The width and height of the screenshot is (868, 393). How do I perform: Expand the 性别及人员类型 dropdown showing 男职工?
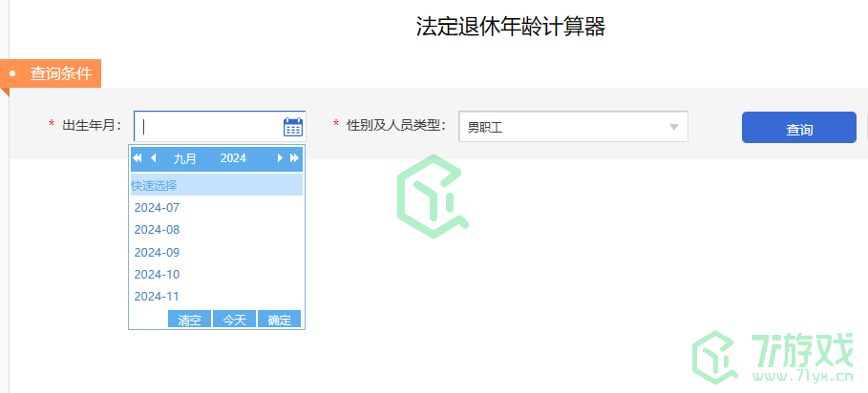573,127
